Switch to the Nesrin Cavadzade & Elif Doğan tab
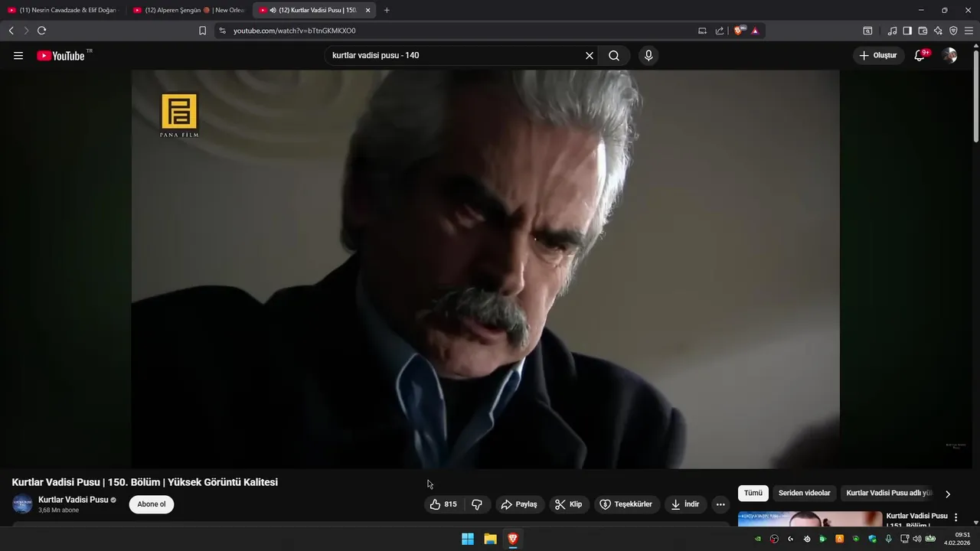 pyautogui.click(x=63, y=10)
